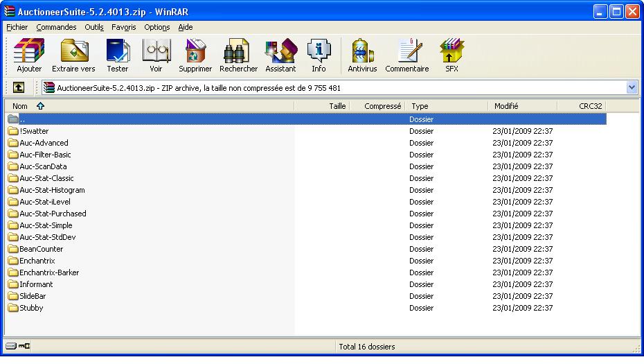Screen dimensions: 644x364
Task: Select the parent '..' folder row
Action: [x=307, y=119]
